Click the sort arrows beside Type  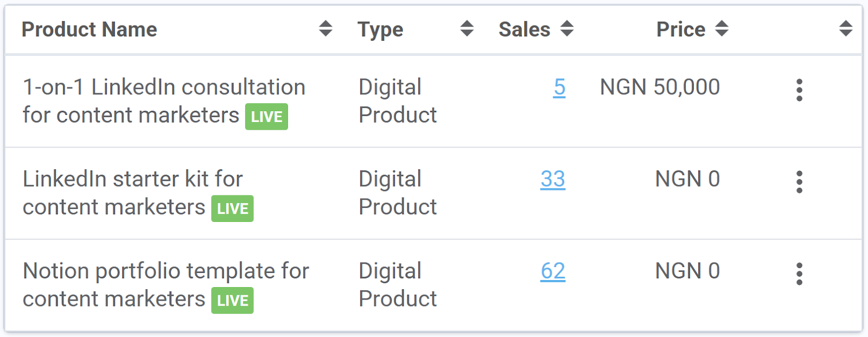coord(467,29)
